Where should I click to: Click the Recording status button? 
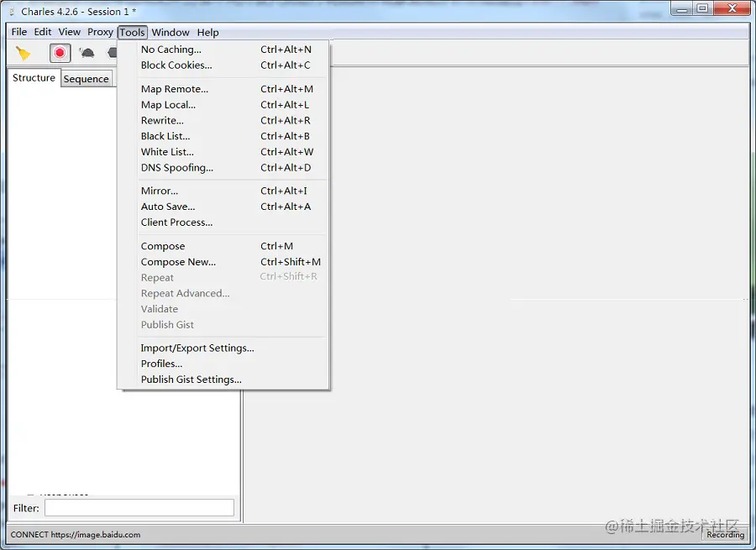(725, 534)
